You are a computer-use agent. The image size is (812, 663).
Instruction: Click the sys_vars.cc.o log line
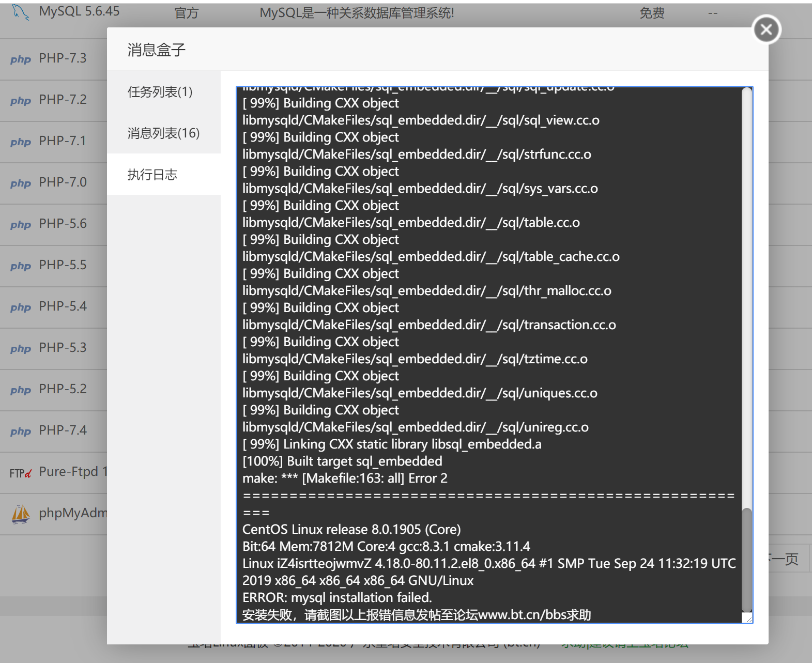pos(420,188)
